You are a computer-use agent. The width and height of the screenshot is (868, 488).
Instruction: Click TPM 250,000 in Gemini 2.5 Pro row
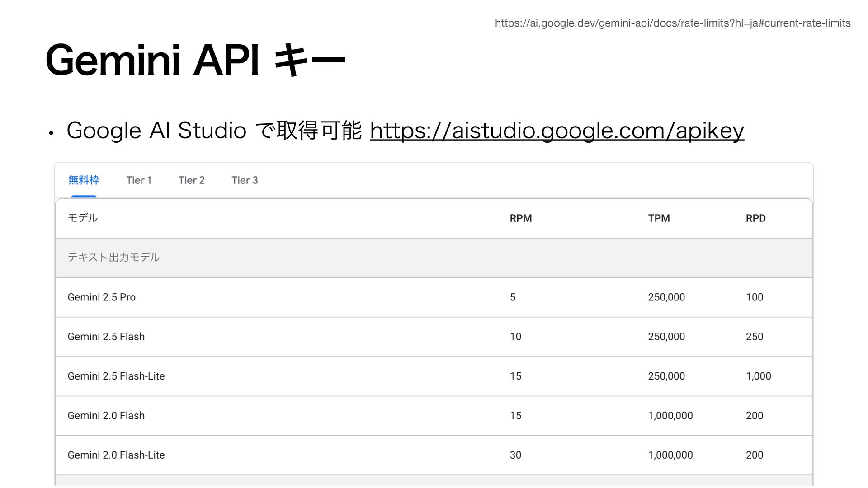pyautogui.click(x=666, y=297)
